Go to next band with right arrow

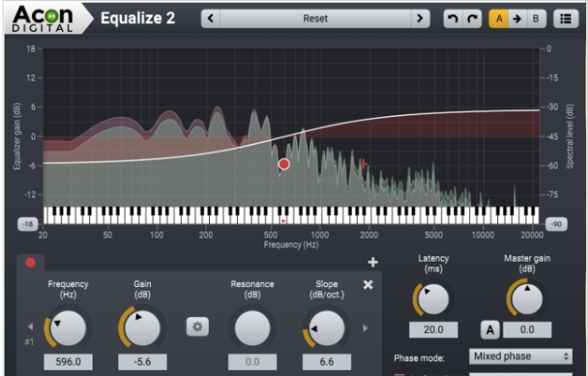pyautogui.click(x=365, y=328)
